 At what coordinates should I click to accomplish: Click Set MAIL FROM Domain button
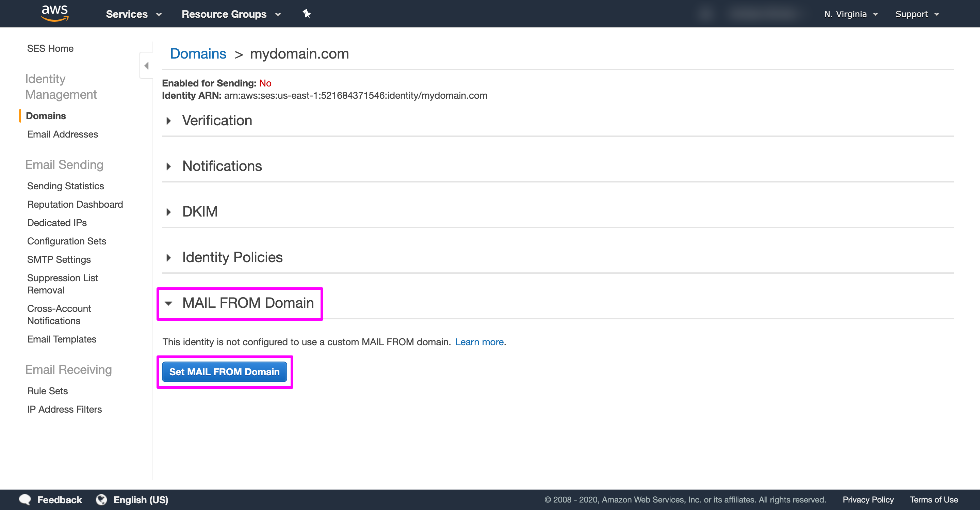(x=225, y=372)
